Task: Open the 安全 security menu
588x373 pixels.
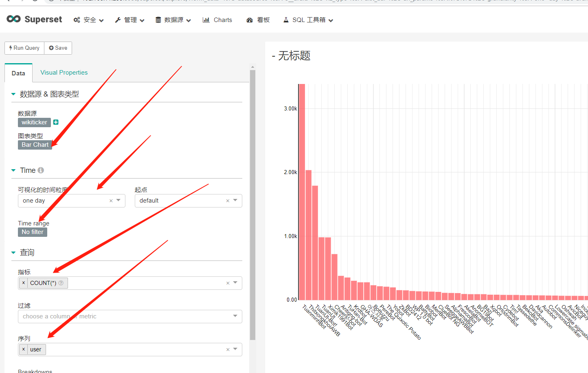Action: click(x=88, y=20)
